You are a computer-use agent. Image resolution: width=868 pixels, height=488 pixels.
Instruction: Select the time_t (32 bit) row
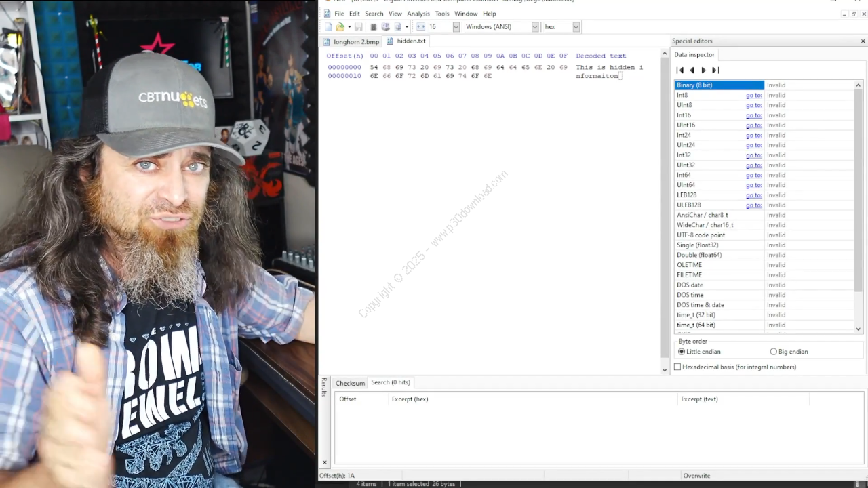[x=764, y=314]
